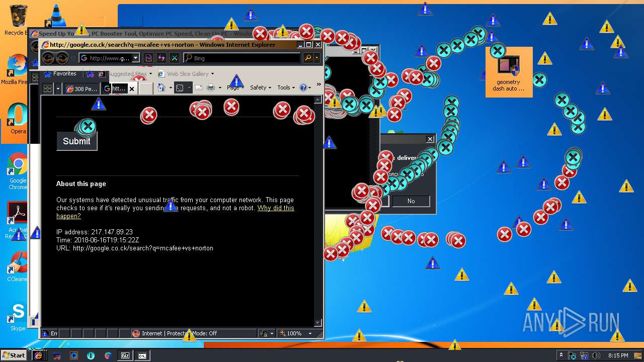Open zoom level dropdown arrow
This screenshot has width=644, height=362.
(310, 333)
